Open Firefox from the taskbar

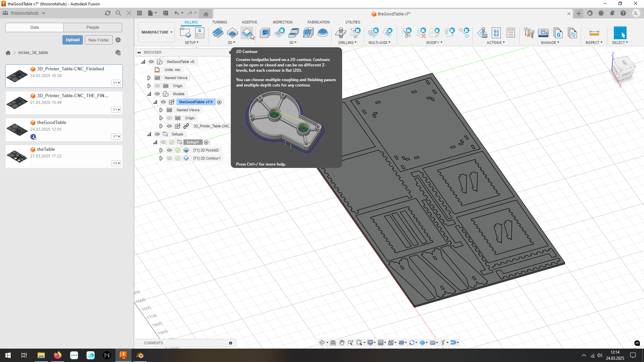click(58, 355)
